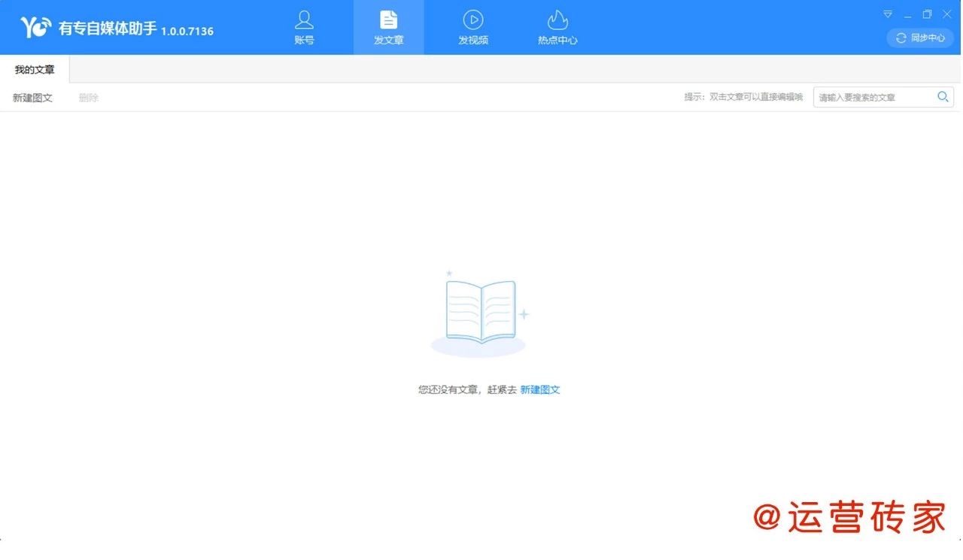Close the application window
The image size is (963, 560).
click(x=946, y=14)
